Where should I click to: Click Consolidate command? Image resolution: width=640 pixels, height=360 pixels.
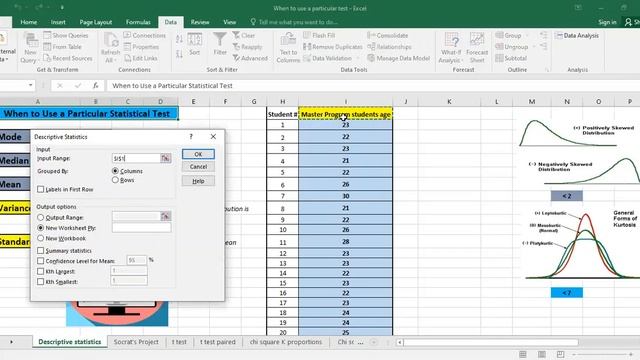pyautogui.click(x=388, y=36)
